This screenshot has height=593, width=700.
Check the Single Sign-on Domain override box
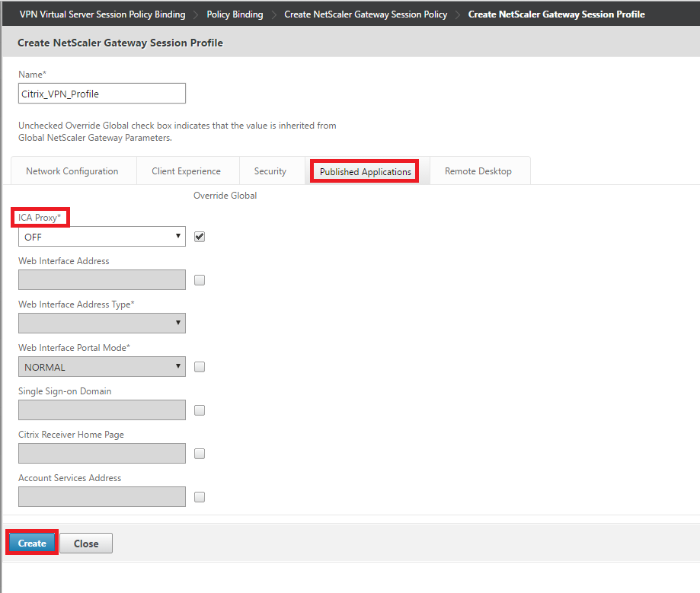coord(200,410)
